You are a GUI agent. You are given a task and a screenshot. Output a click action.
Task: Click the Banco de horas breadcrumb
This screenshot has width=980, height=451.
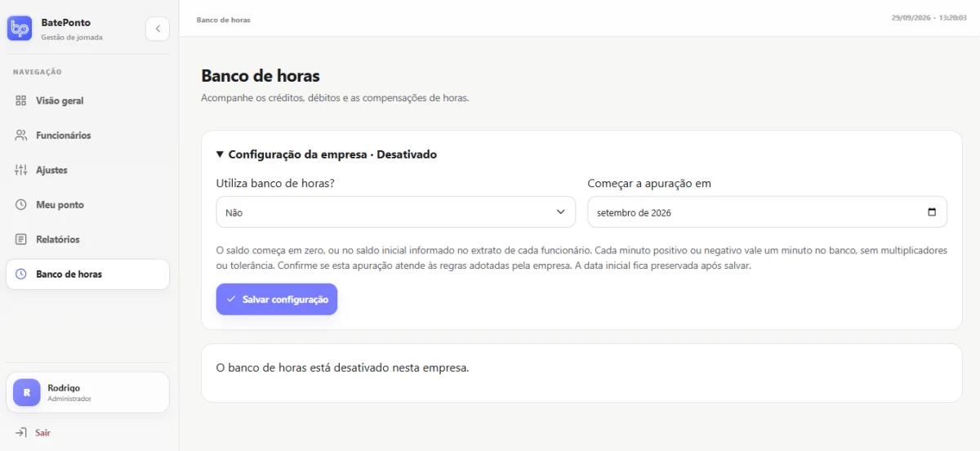tap(224, 20)
